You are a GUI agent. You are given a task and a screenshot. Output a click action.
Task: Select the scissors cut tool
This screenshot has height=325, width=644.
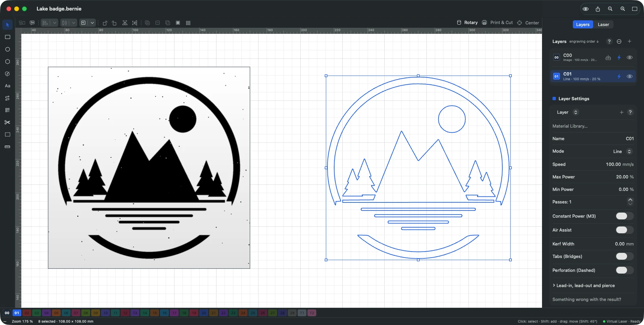click(7, 122)
